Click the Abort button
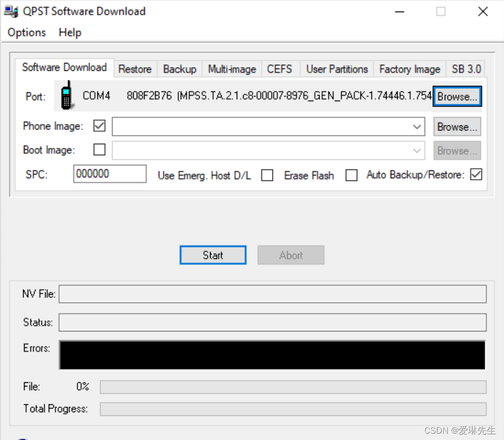 click(291, 255)
